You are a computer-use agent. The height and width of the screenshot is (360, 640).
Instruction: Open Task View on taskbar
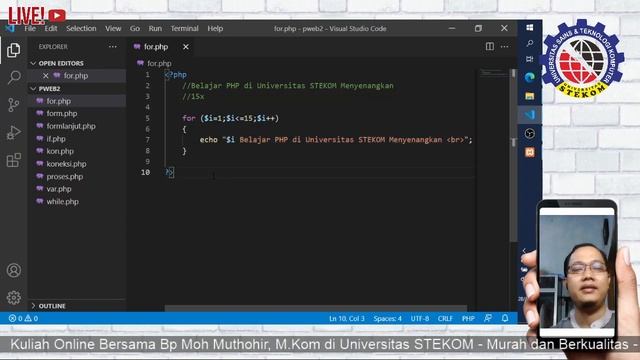click(530, 59)
